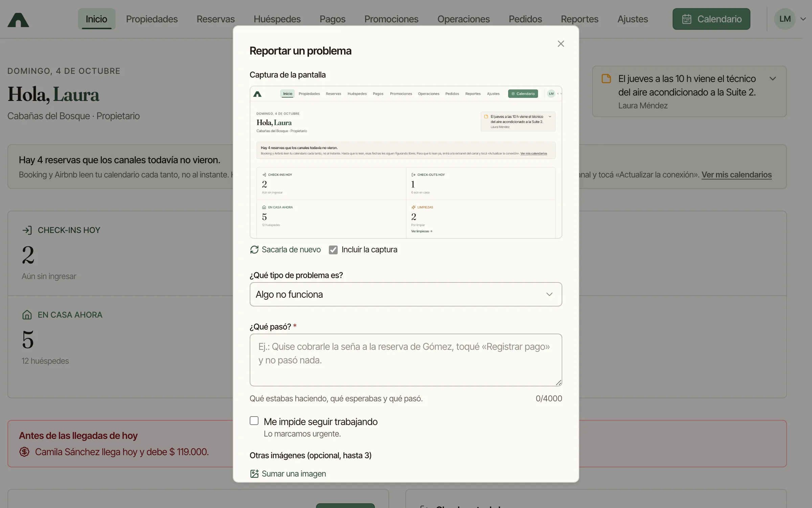Click the textarea resize handle corner
Screen dimensions: 812x508
click(x=558, y=382)
